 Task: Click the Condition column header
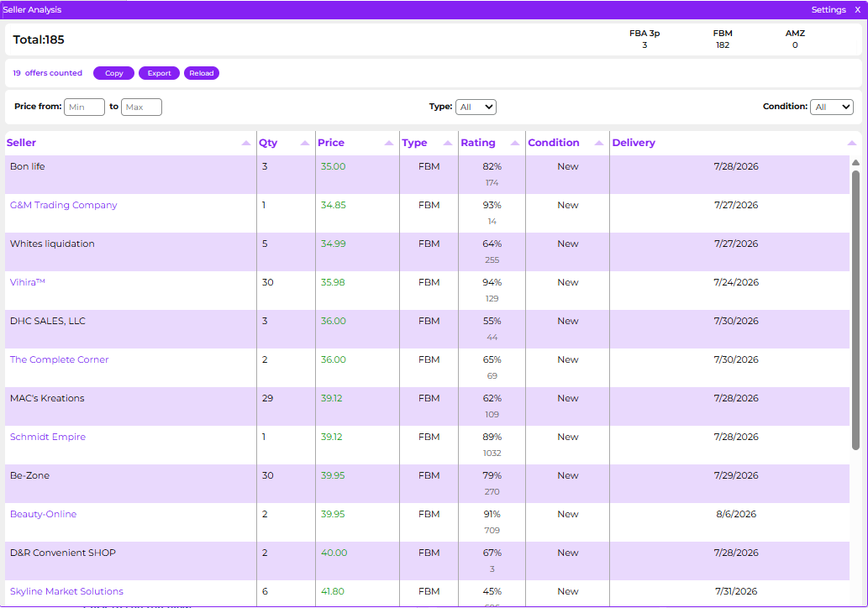pyautogui.click(x=554, y=143)
